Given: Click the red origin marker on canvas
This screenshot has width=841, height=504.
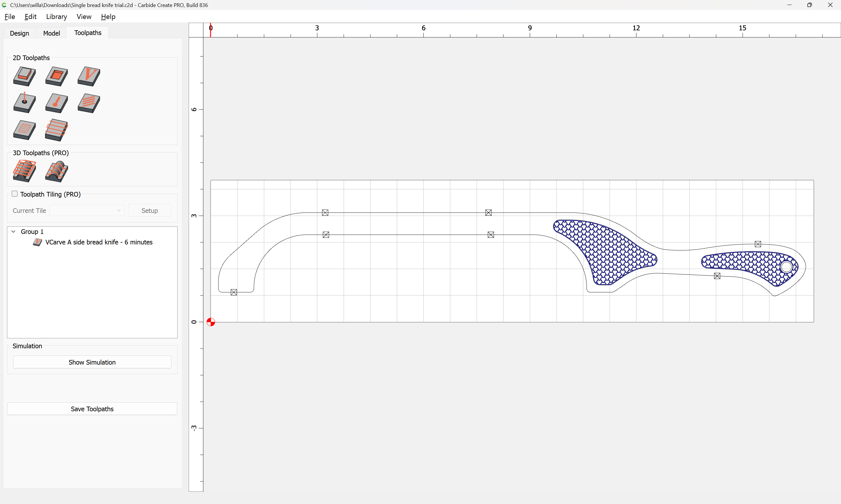Looking at the screenshot, I should click(211, 322).
